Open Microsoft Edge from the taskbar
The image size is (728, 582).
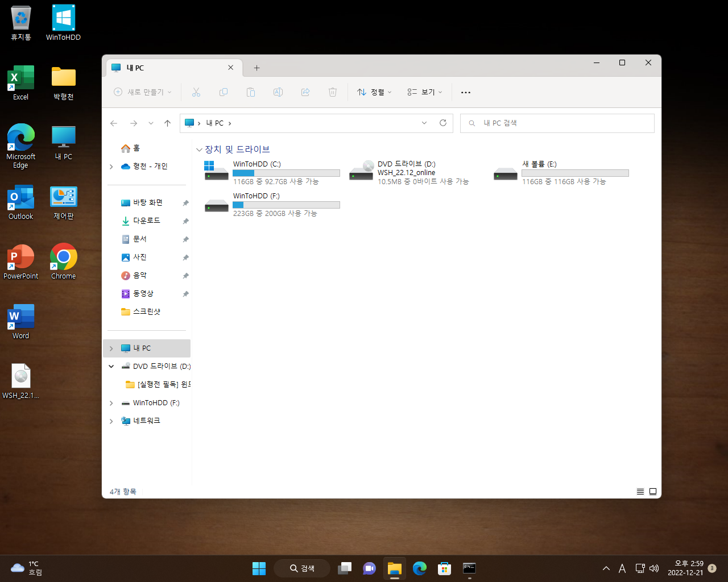click(x=420, y=568)
